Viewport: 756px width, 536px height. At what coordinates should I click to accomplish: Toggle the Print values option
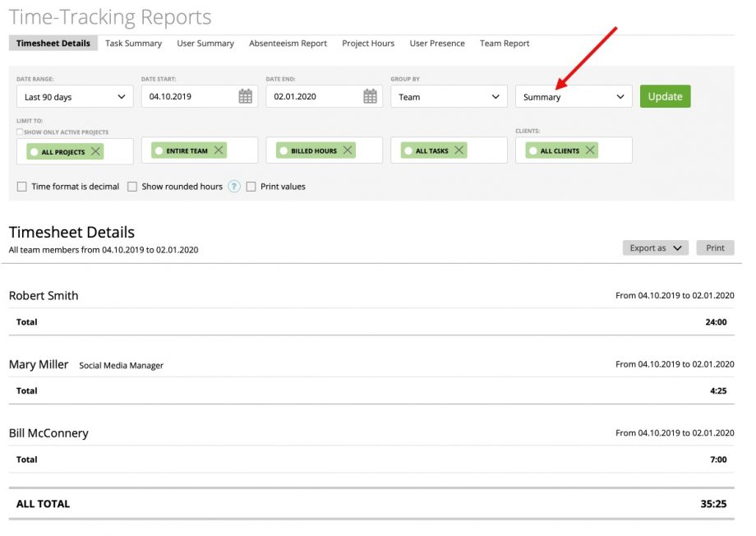click(x=250, y=187)
